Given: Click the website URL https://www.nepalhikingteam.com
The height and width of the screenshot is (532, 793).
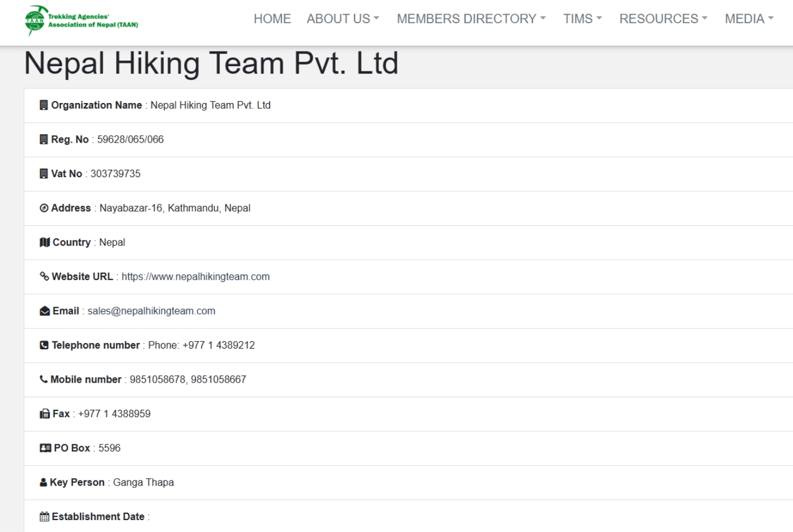Looking at the screenshot, I should (x=195, y=277).
